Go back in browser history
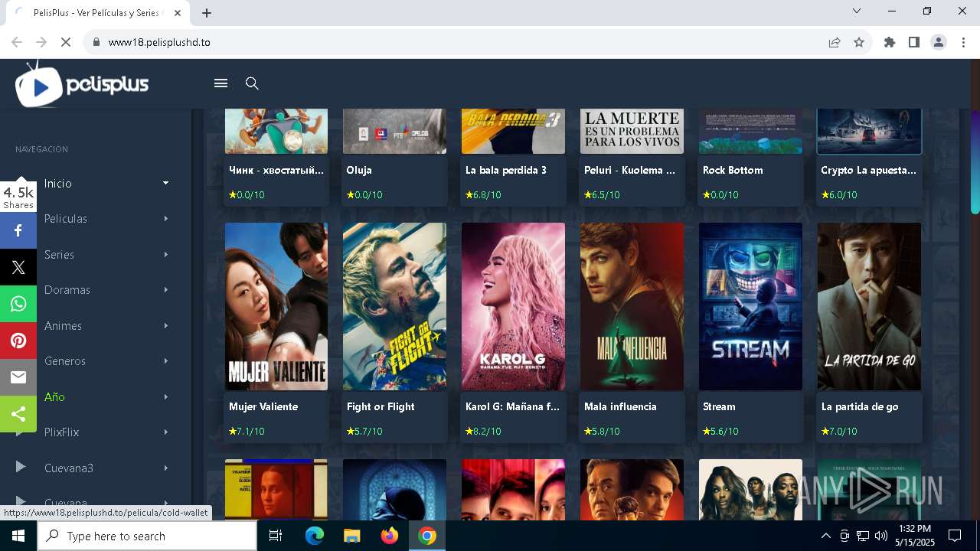 point(17,42)
